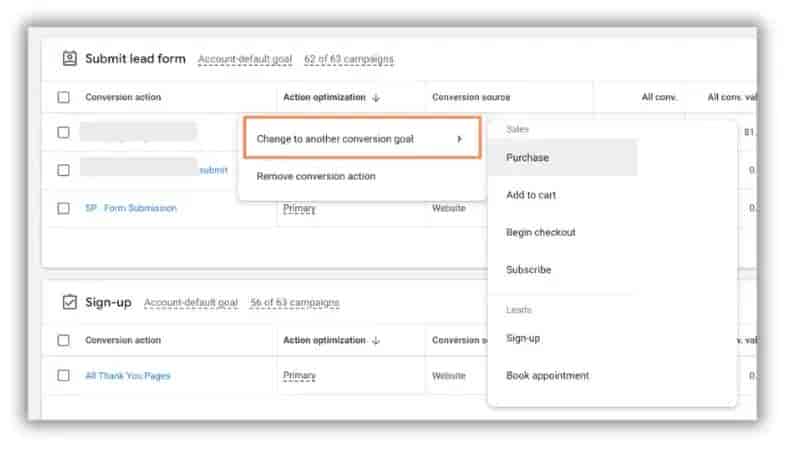
Task: Check the All Thank You Pages row checkbox
Action: [63, 376]
